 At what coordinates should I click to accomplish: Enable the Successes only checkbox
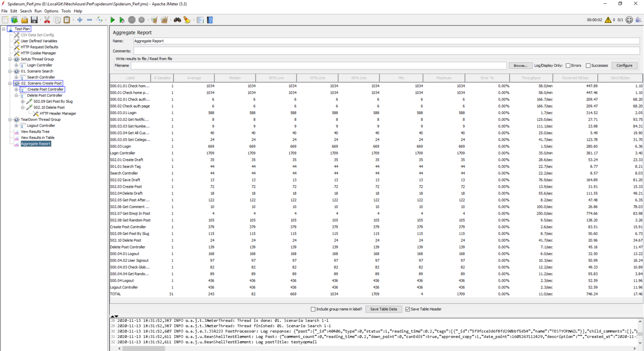tap(588, 65)
